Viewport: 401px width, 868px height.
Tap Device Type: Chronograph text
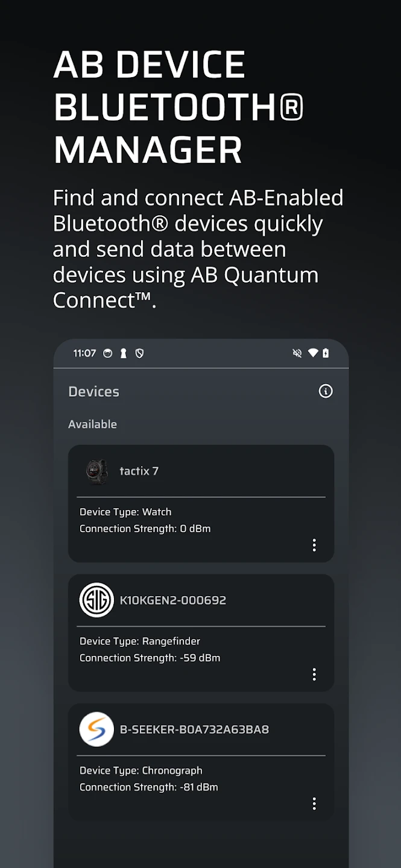141,770
